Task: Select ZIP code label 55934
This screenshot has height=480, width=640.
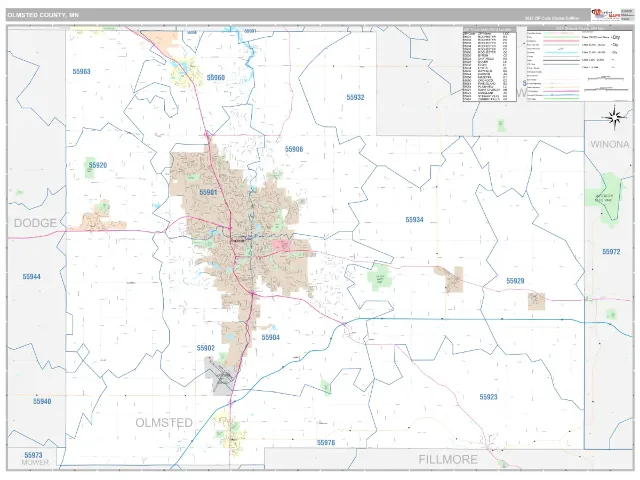Action: 414,220
